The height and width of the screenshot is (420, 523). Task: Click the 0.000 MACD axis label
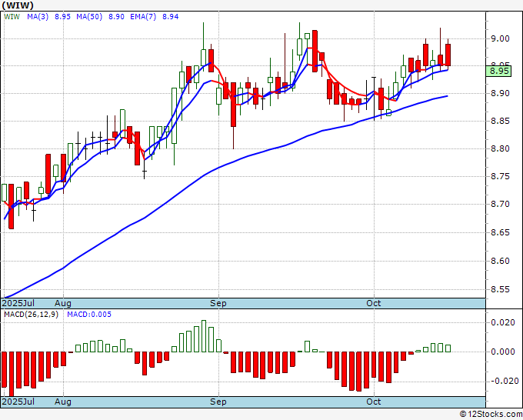click(503, 352)
